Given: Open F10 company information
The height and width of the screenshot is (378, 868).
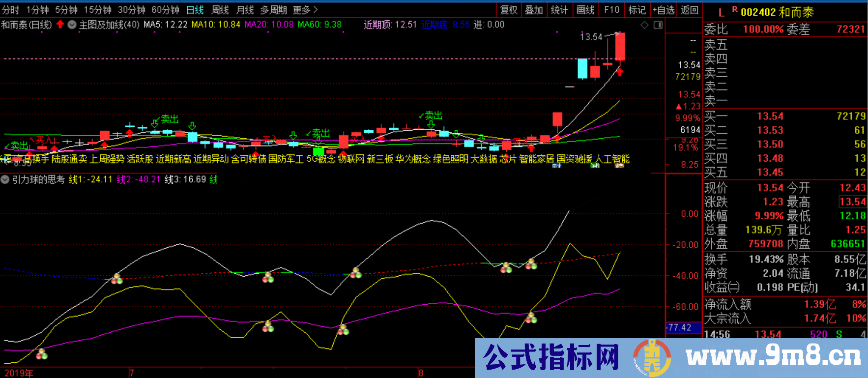Looking at the screenshot, I should 611,10.
